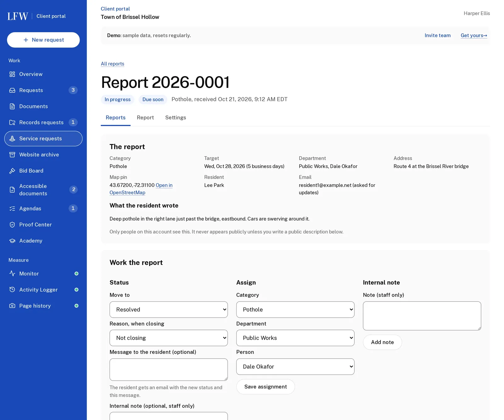Image resolution: width=504 pixels, height=420 pixels.
Task: Click Save assignment button
Action: point(266,387)
